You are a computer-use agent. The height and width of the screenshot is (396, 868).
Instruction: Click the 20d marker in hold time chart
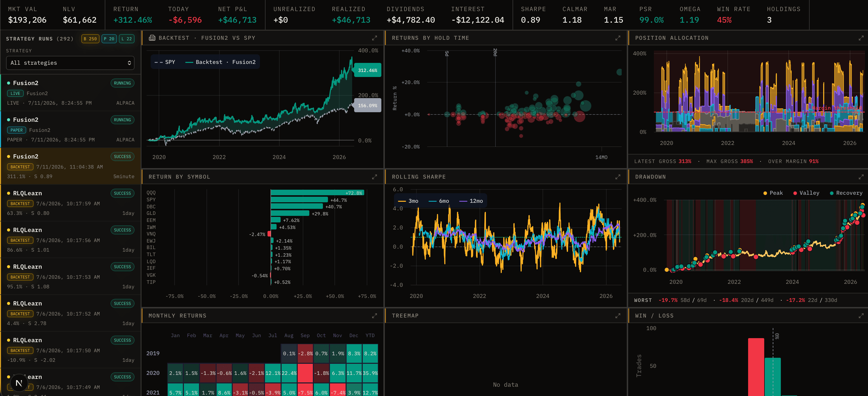coord(495,52)
